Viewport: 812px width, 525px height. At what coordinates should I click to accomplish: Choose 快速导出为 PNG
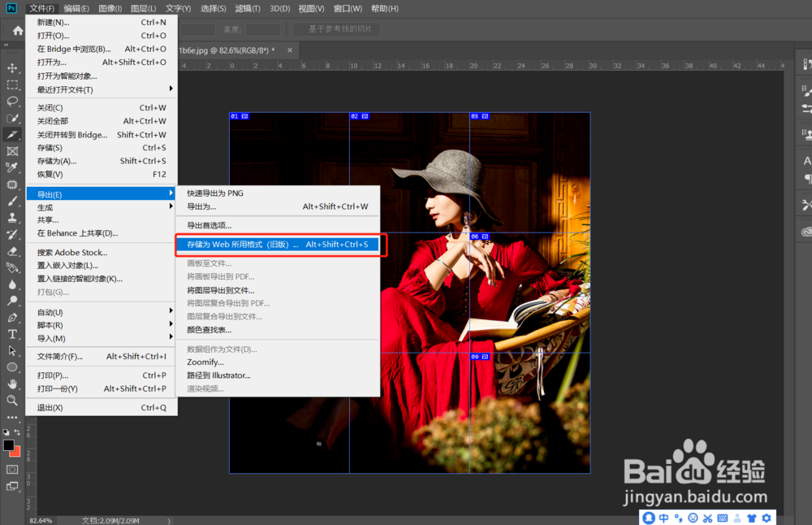coord(278,193)
